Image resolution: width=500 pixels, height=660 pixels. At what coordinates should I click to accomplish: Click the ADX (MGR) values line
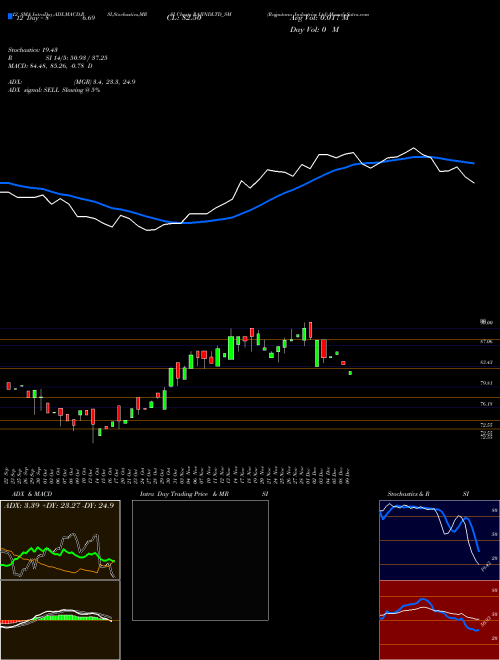point(71,82)
